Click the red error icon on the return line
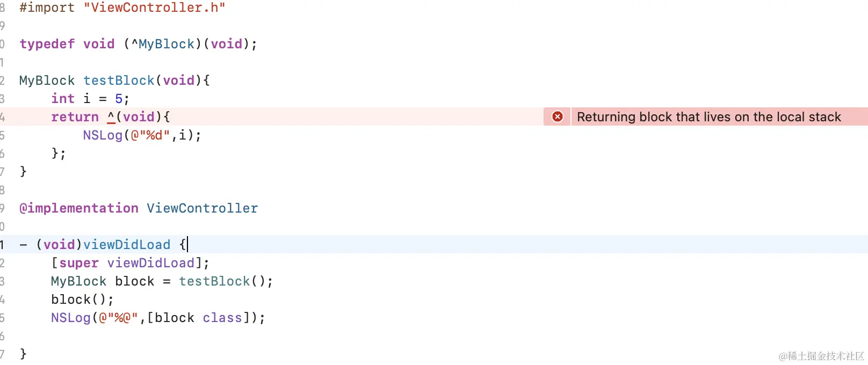Screen dimensions: 868x365 [x=558, y=116]
